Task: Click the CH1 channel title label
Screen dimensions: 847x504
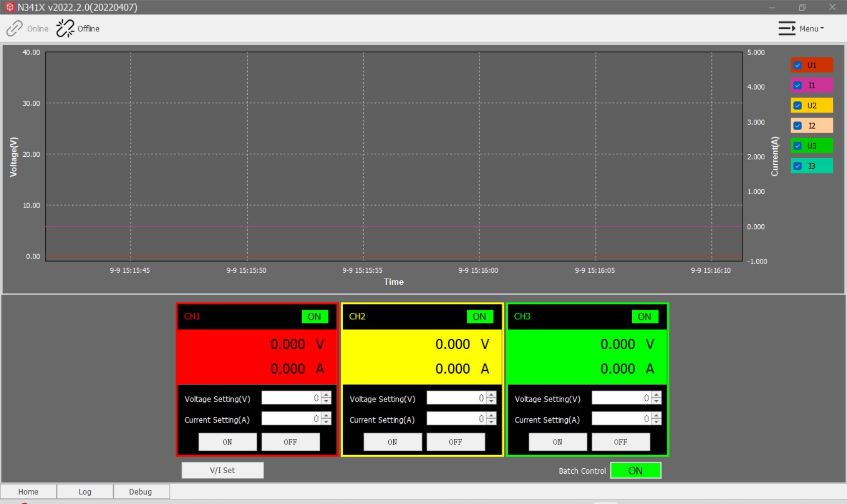Action: (192, 317)
